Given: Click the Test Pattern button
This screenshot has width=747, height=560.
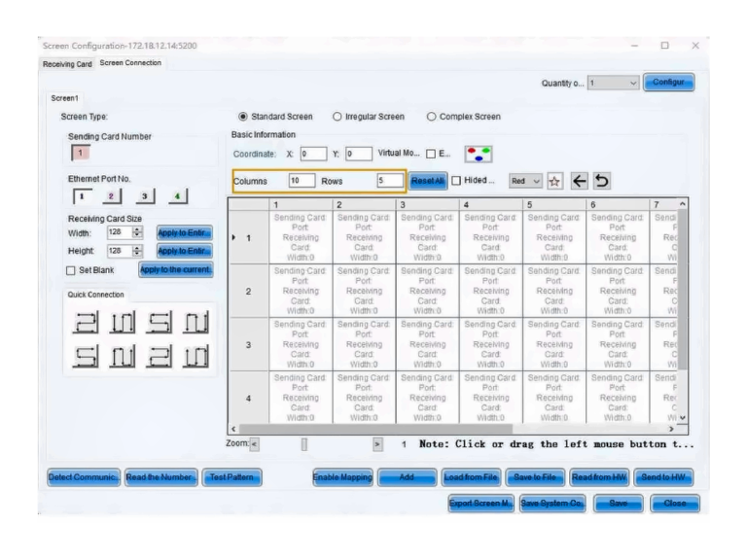Looking at the screenshot, I should tap(231, 477).
